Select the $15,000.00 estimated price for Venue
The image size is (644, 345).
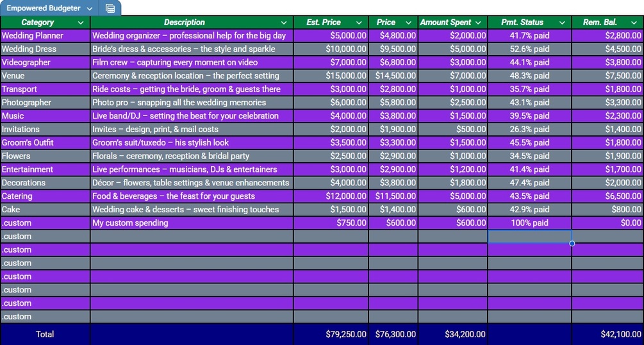[x=331, y=76]
